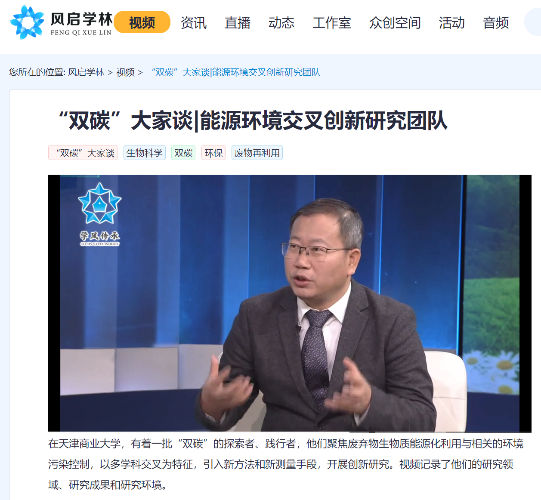Select the 动态 navigation item
The image size is (541, 500).
point(282,23)
